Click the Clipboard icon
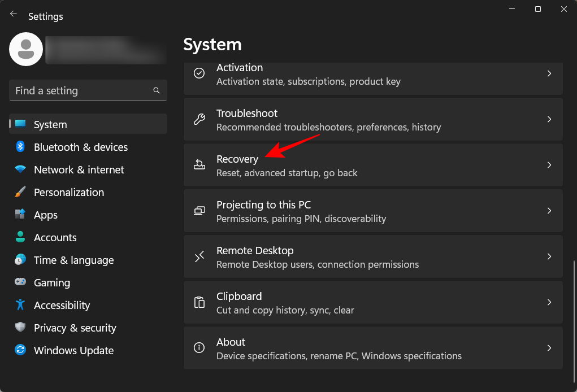 pyautogui.click(x=199, y=302)
